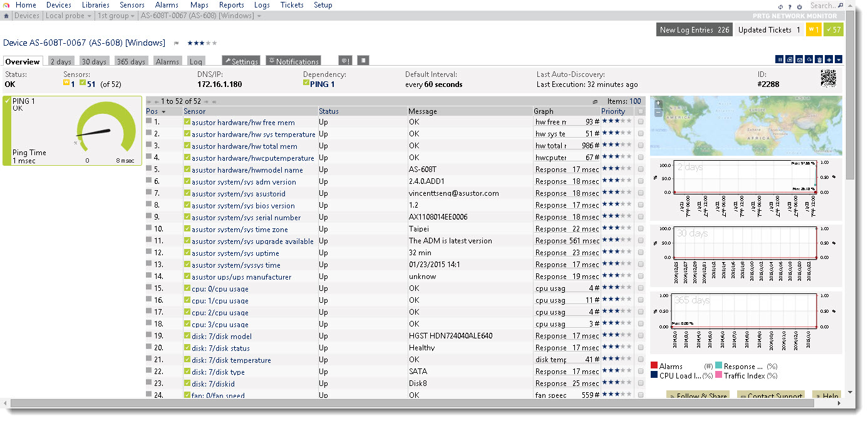This screenshot has width=868, height=421.
Task: Check the box for hwmodel name row
Action: [x=641, y=170]
